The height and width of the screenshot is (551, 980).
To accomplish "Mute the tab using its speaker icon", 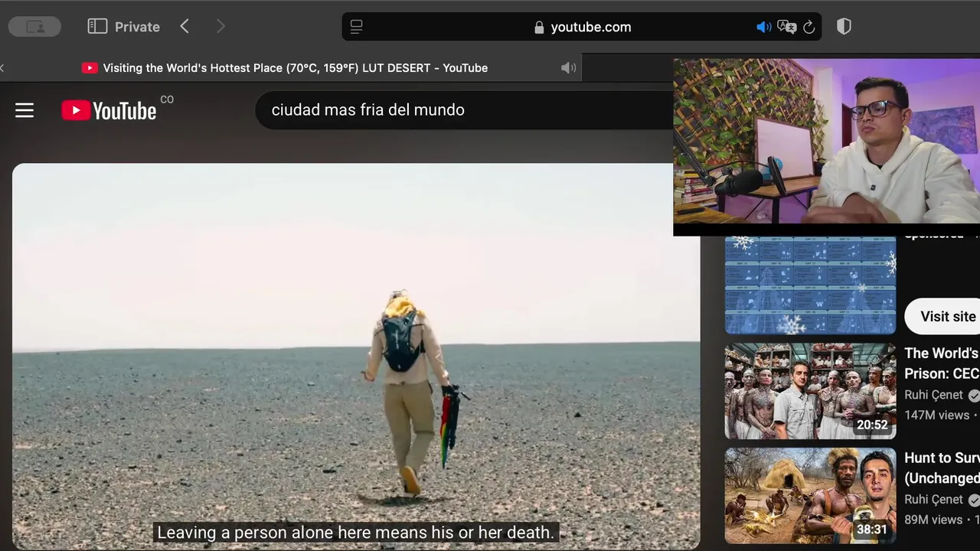I will [x=568, y=68].
